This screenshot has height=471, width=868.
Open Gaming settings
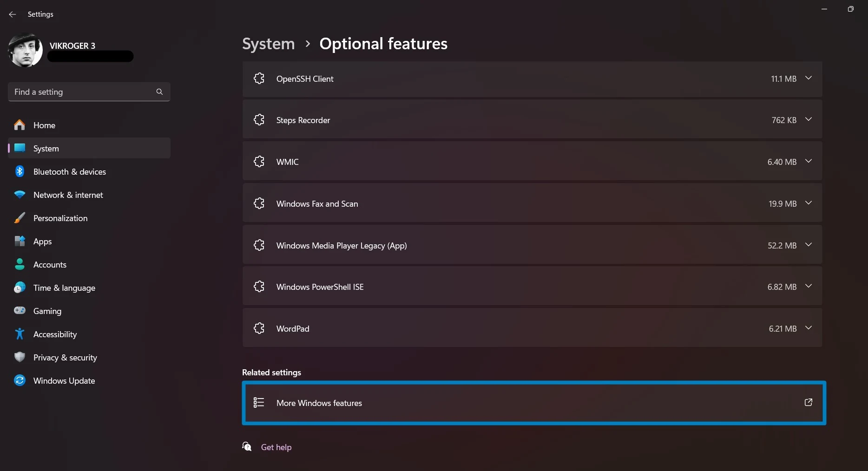pyautogui.click(x=89, y=311)
